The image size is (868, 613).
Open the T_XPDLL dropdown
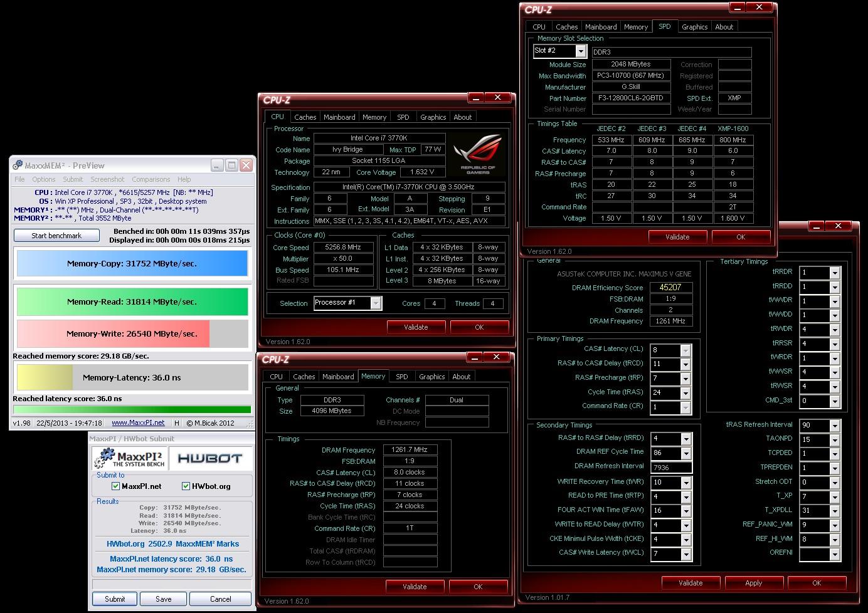834,511
